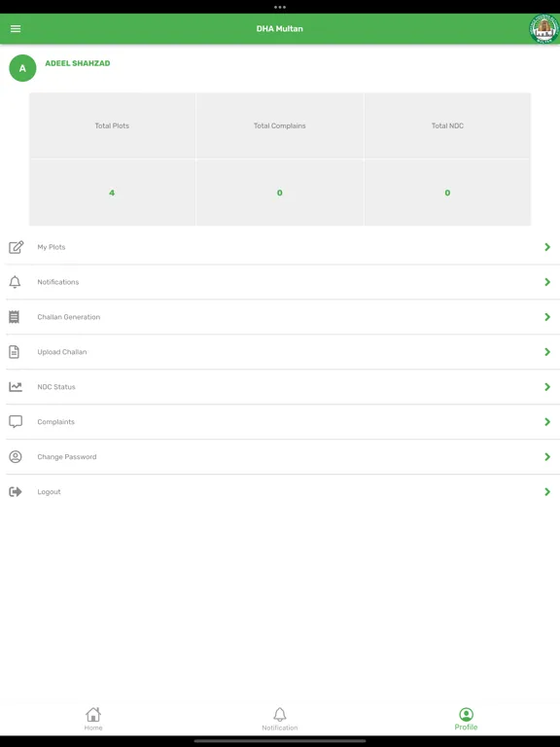Viewport: 560px width, 747px height.
Task: Open NDC Status via its chevron
Action: click(547, 387)
